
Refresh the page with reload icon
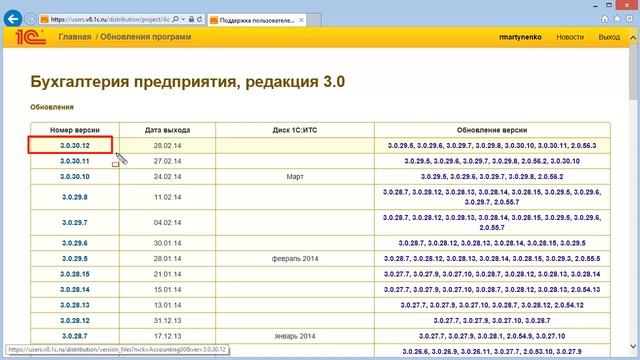coord(200,19)
